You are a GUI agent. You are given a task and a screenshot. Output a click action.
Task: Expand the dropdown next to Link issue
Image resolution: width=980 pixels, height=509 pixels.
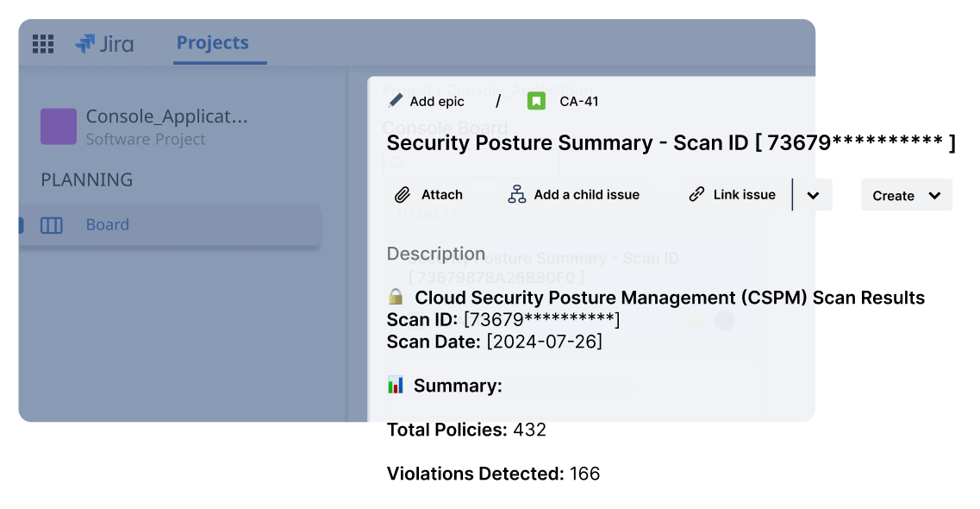(813, 195)
